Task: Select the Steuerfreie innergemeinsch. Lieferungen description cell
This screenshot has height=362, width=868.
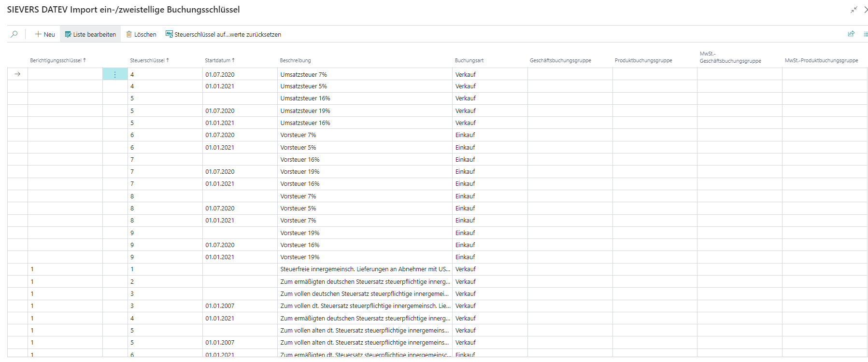Action: pos(365,269)
